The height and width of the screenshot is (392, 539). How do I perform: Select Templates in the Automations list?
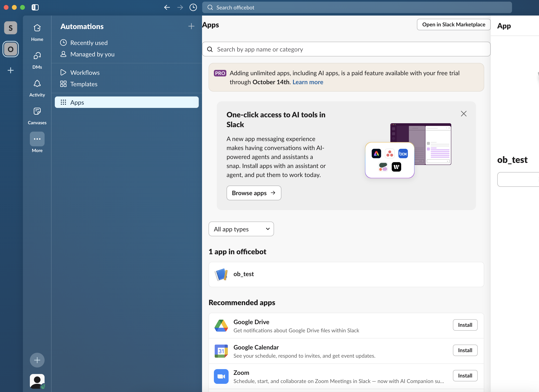(84, 84)
